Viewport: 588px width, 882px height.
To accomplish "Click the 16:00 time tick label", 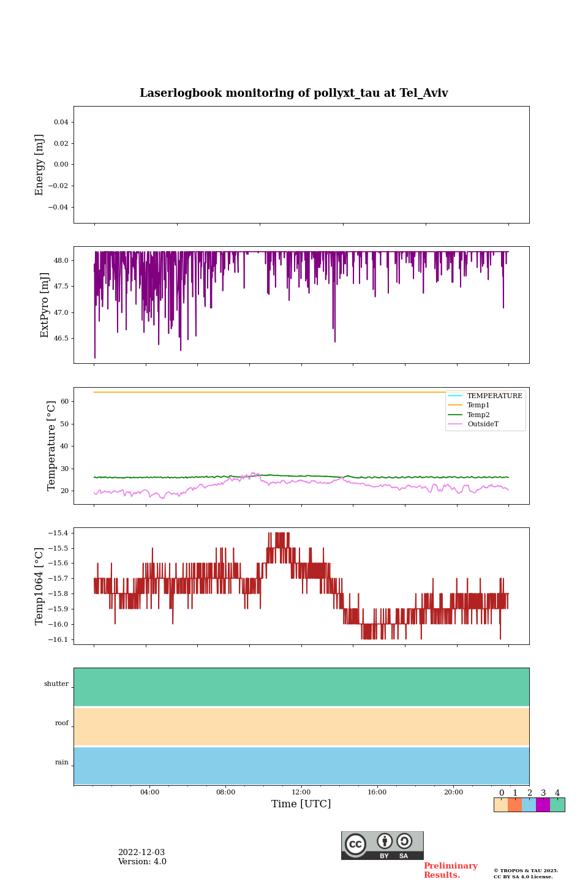I will (377, 792).
